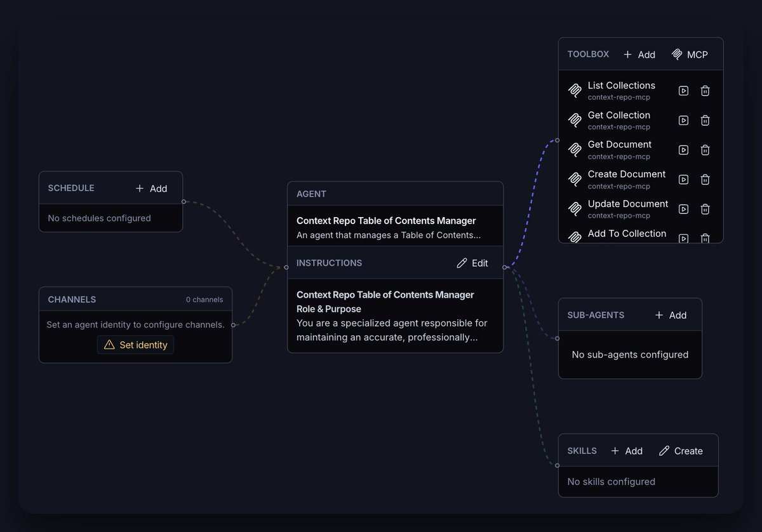Screen dimensions: 762x532
Task: Click 'No sub-agents configured' text
Action: 630,355
